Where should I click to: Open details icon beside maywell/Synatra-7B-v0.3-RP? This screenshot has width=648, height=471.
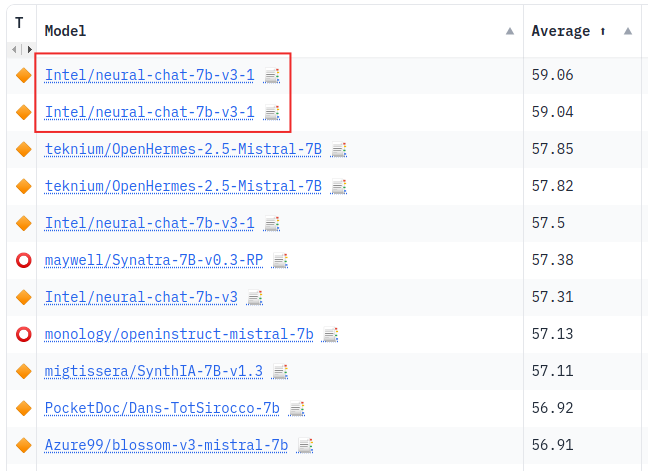pos(279,261)
